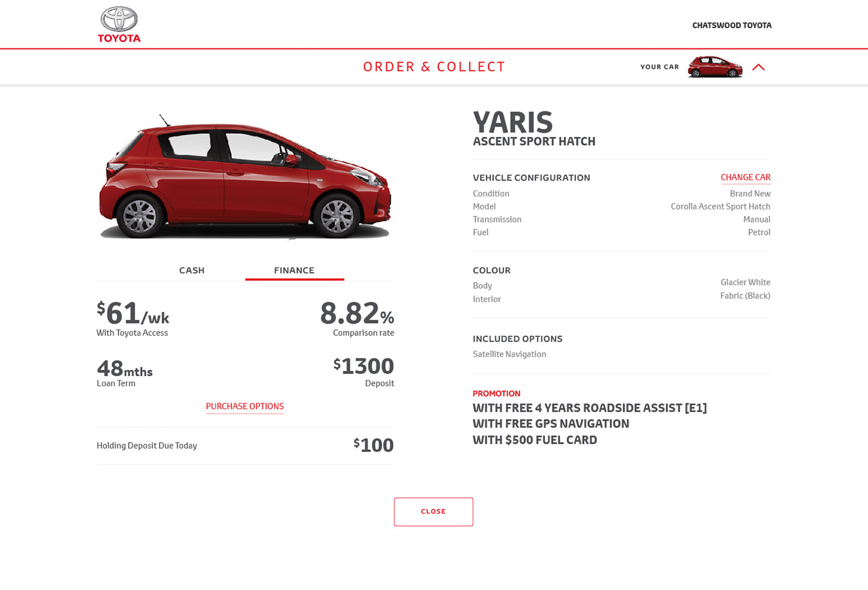This screenshot has height=590, width=868.
Task: Click the Promotion heading
Action: (x=496, y=394)
